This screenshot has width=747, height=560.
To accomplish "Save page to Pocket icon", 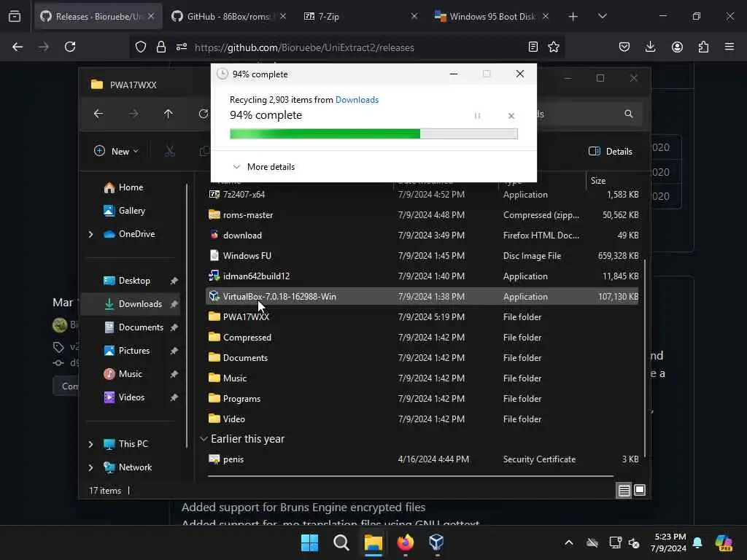I will pyautogui.click(x=624, y=47).
